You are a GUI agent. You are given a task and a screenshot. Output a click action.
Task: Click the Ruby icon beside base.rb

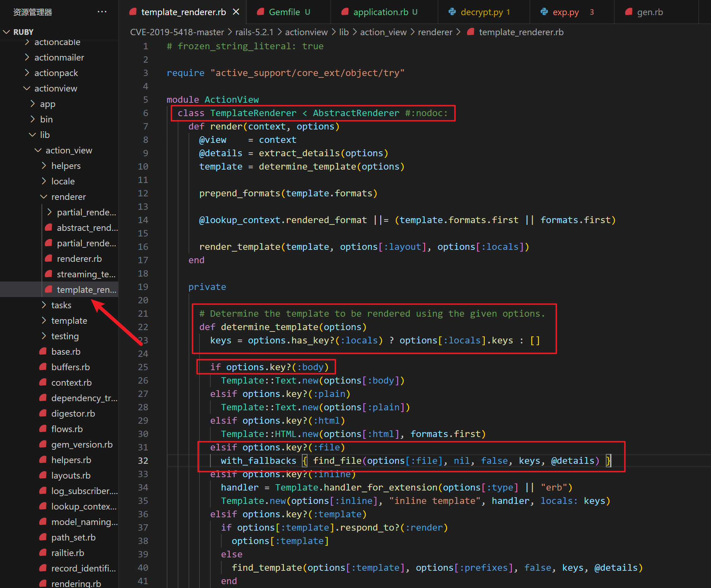pyautogui.click(x=43, y=352)
